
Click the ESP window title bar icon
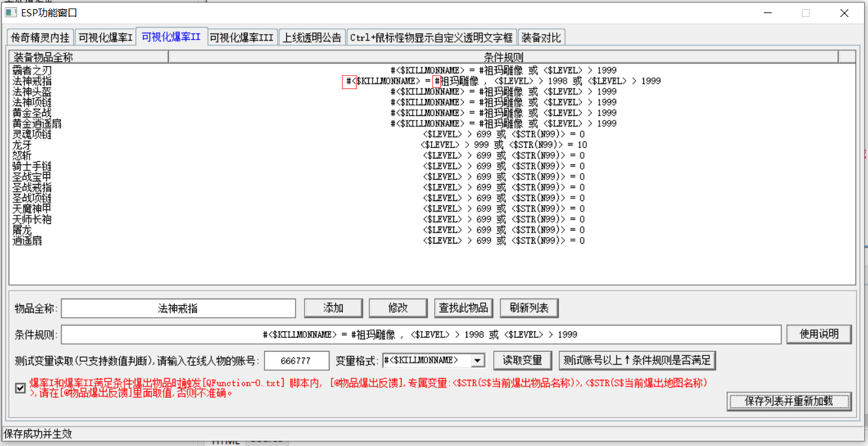pyautogui.click(x=10, y=12)
